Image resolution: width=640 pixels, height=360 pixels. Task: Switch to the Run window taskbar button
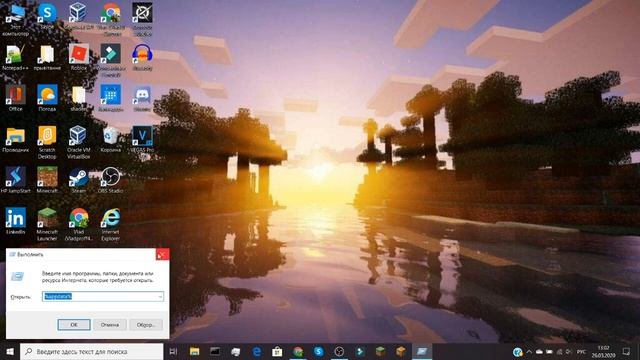tap(422, 351)
